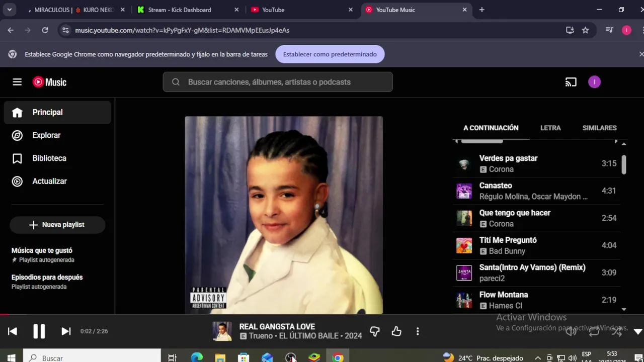Switch to SIMILARES tab
Viewport: 644px width, 362px height.
(599, 128)
